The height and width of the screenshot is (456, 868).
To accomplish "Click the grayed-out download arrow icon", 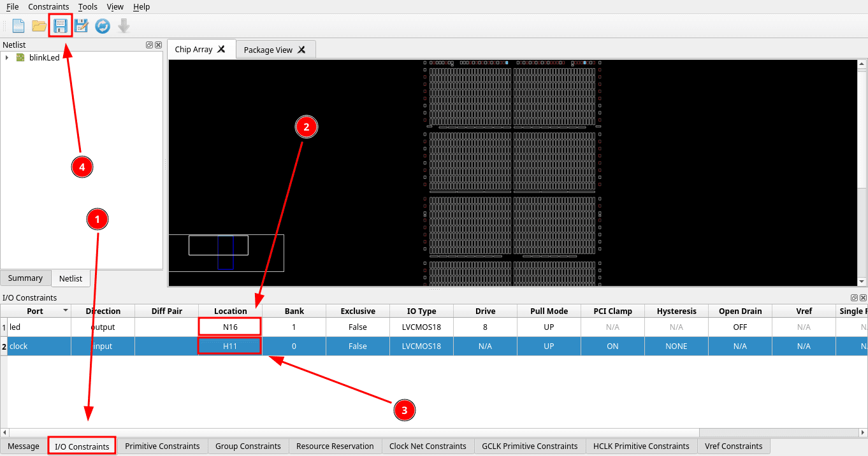I will pos(124,26).
